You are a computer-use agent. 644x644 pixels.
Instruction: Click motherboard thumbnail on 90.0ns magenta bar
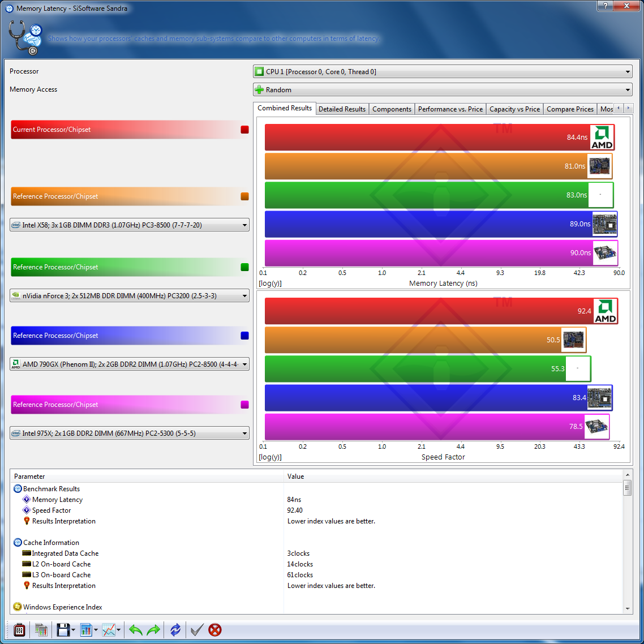tap(605, 253)
